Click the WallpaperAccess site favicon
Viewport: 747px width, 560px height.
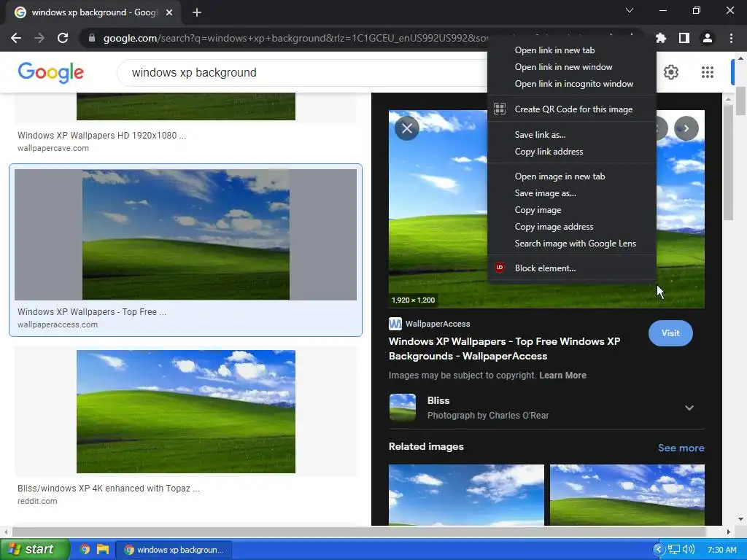tap(395, 324)
